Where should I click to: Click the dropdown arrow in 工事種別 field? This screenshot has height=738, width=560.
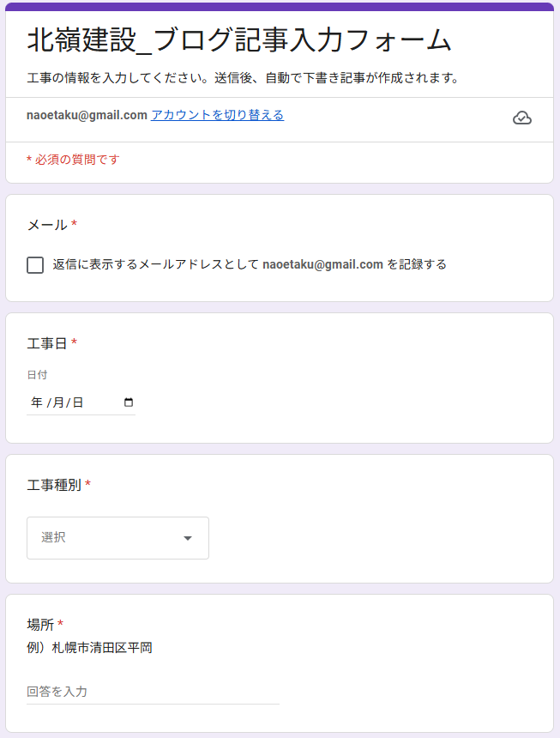pos(188,538)
